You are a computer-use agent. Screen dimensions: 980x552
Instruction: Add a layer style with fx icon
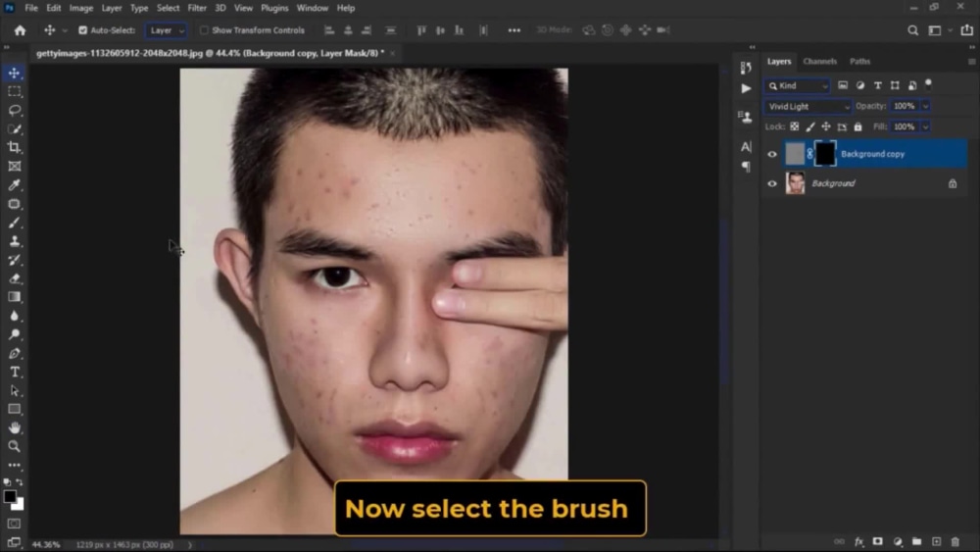pyautogui.click(x=858, y=541)
